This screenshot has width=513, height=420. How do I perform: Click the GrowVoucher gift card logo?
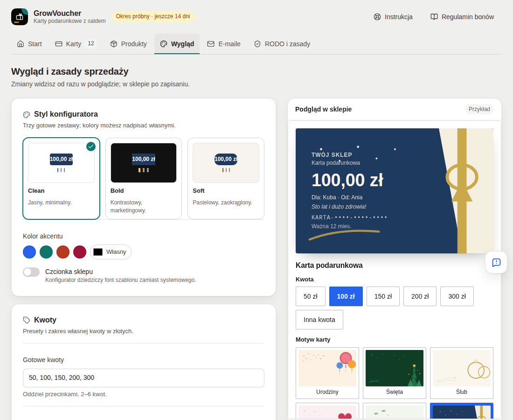20,17
